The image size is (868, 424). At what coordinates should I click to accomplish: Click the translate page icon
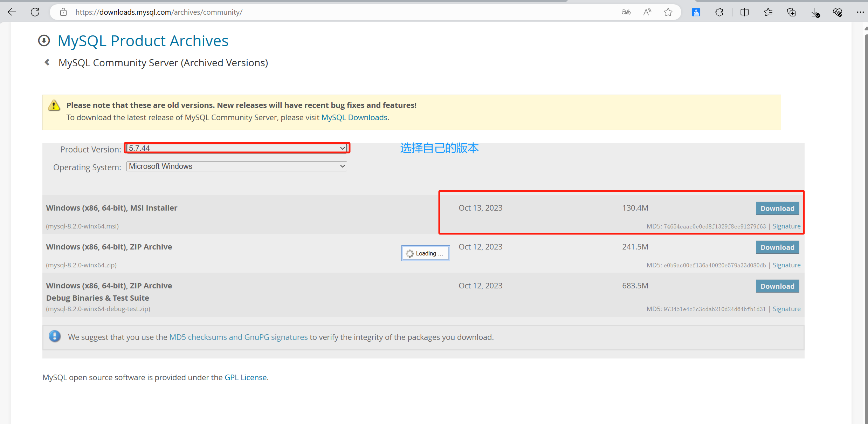pyautogui.click(x=626, y=12)
